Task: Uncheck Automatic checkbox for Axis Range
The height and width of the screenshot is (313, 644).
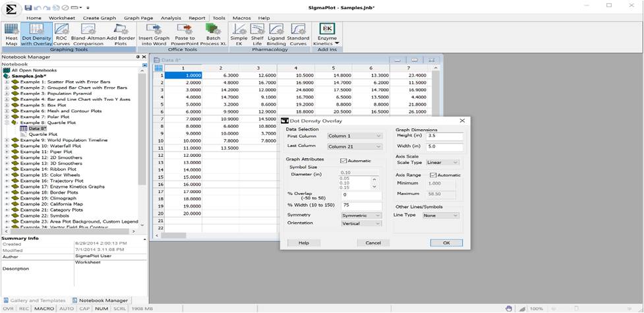Action: coord(433,175)
